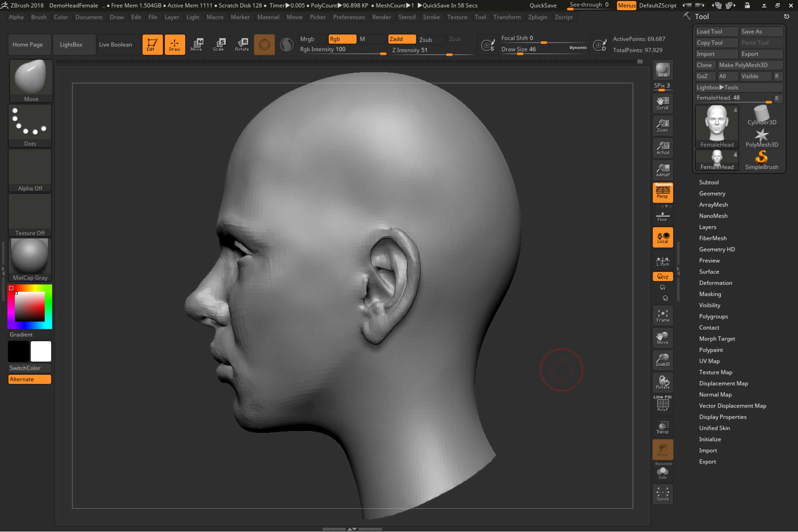
Task: Click the BPR render icon
Action: pyautogui.click(x=663, y=70)
